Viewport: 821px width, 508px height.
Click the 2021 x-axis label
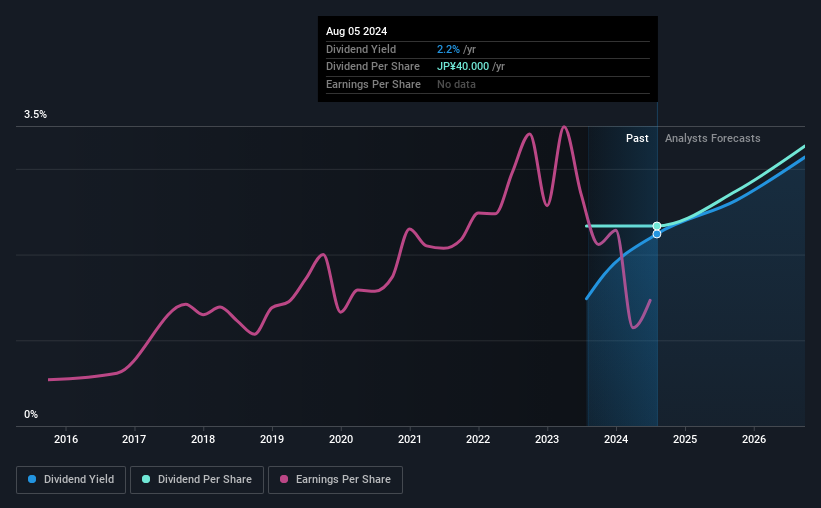pos(409,439)
